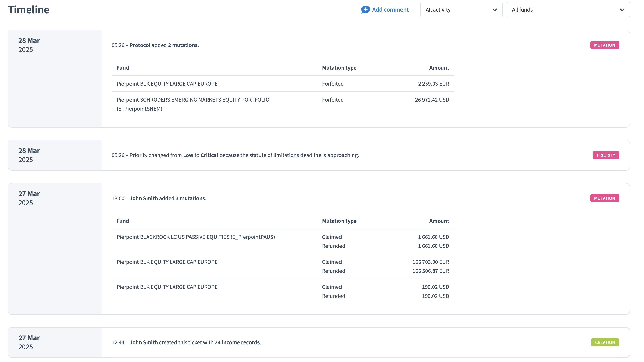Select the SCHRODERS EMERGING MARKETS fund row
Image resolution: width=644 pixels, height=362 pixels.
(x=193, y=100)
